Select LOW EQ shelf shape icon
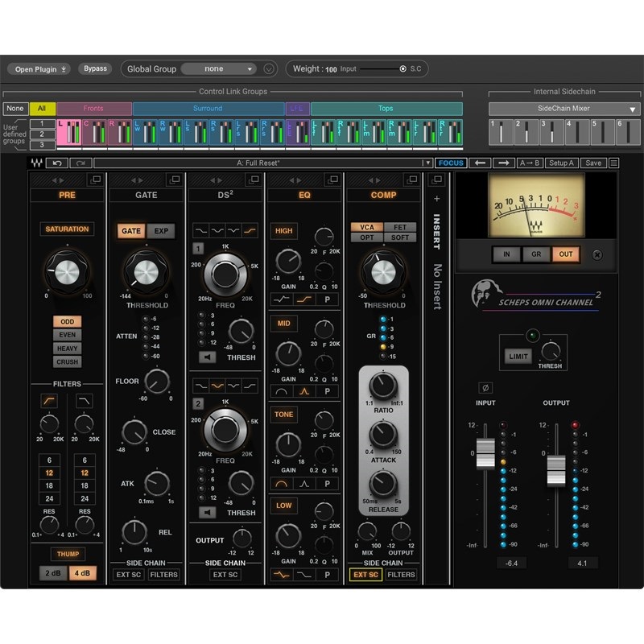Image resolution: width=644 pixels, height=644 pixels. point(304,575)
